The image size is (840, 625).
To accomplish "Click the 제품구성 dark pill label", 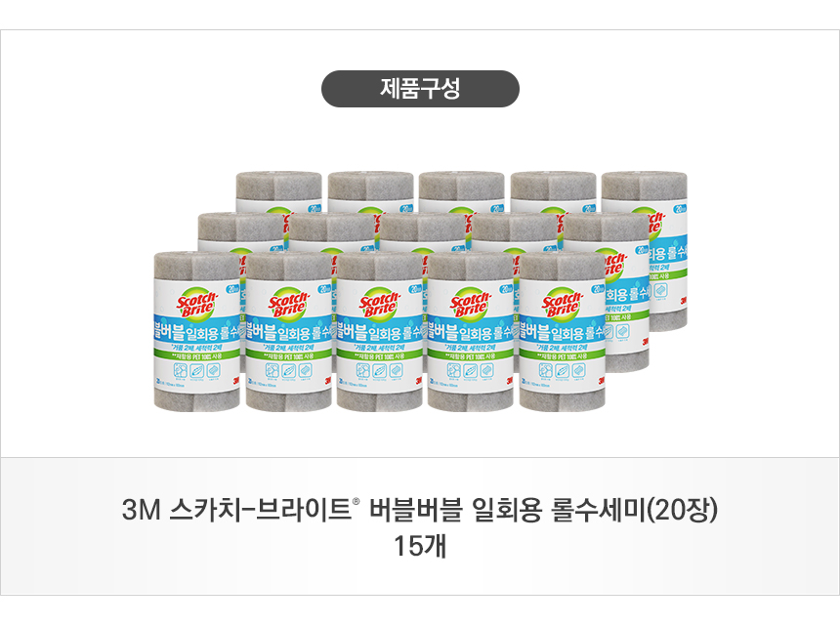I will pyautogui.click(x=420, y=88).
